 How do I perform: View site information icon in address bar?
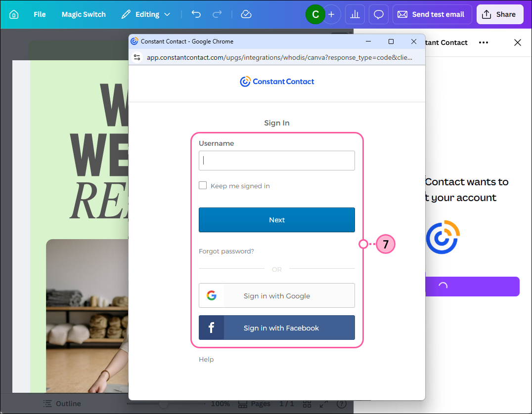coord(137,57)
